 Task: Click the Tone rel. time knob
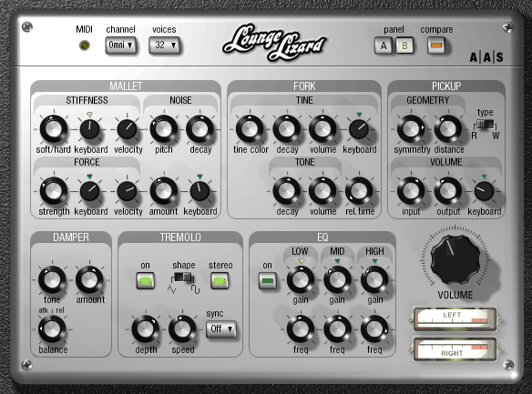pos(359,191)
